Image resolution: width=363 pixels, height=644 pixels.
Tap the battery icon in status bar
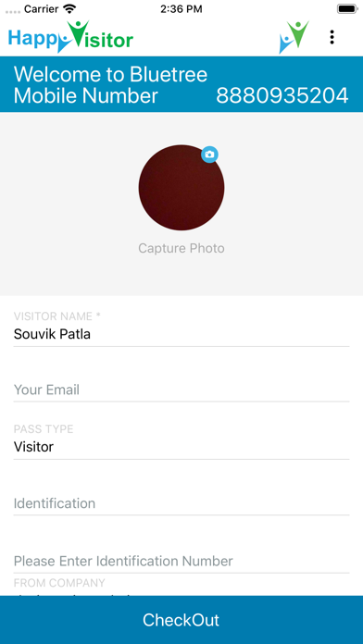pos(347,9)
